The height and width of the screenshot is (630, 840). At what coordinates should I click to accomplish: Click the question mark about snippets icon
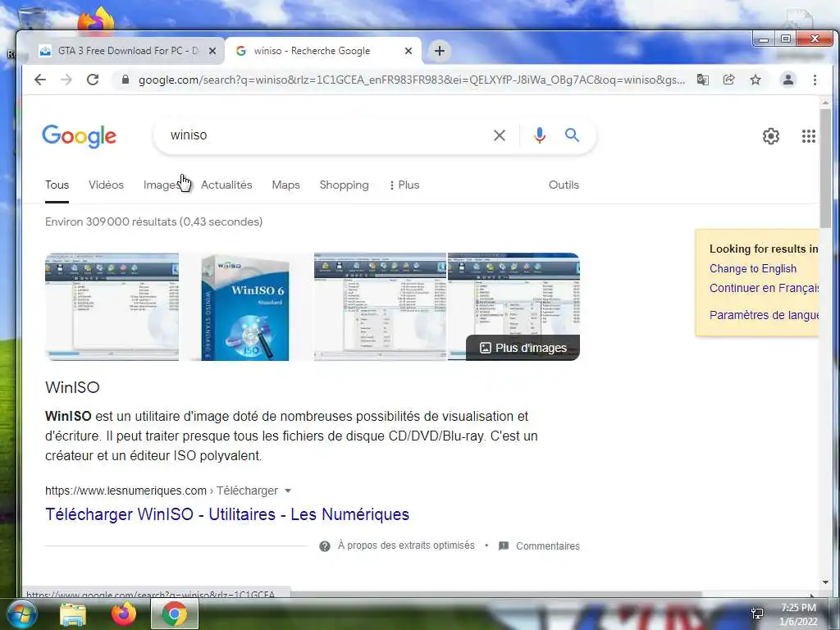[325, 546]
